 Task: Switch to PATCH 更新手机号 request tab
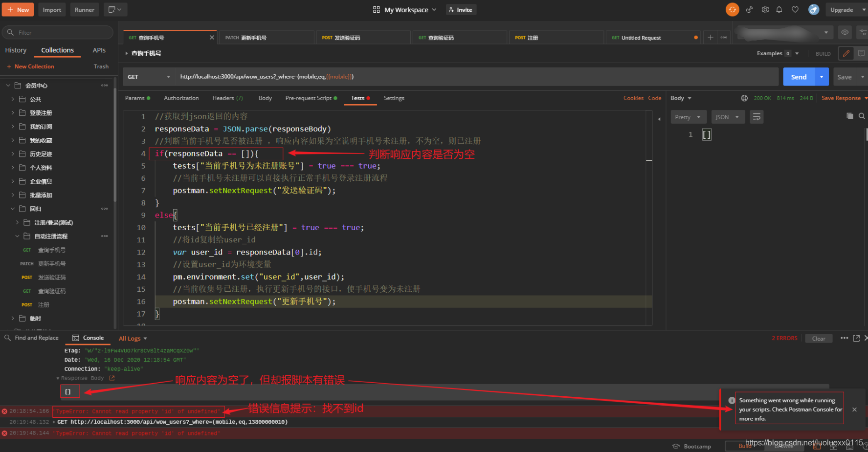267,38
